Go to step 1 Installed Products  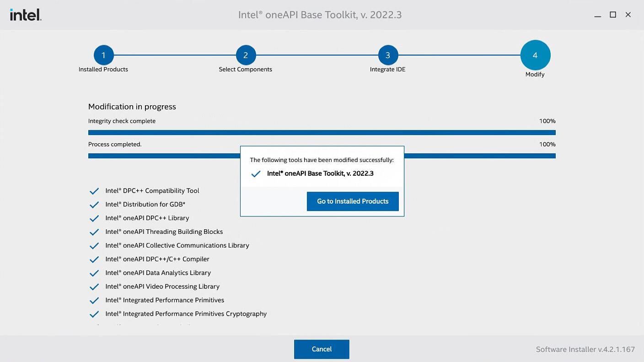click(x=103, y=55)
